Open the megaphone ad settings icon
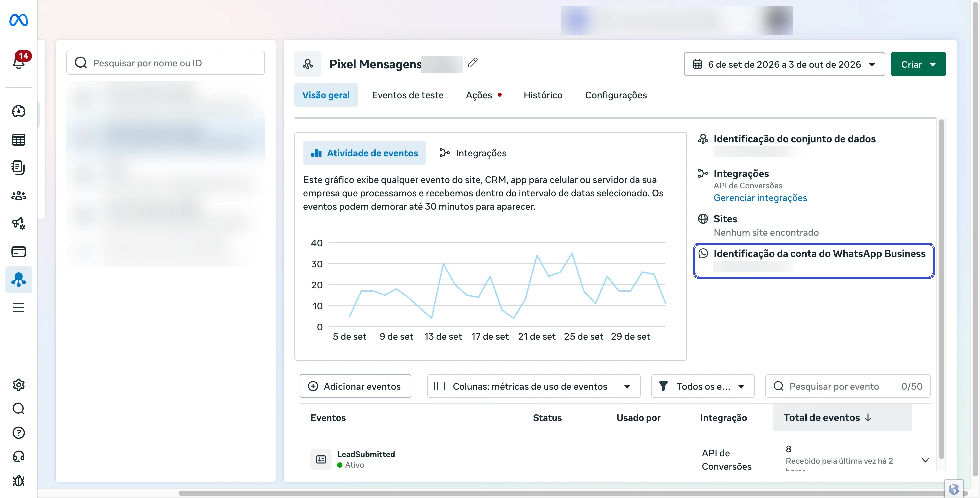 18,223
